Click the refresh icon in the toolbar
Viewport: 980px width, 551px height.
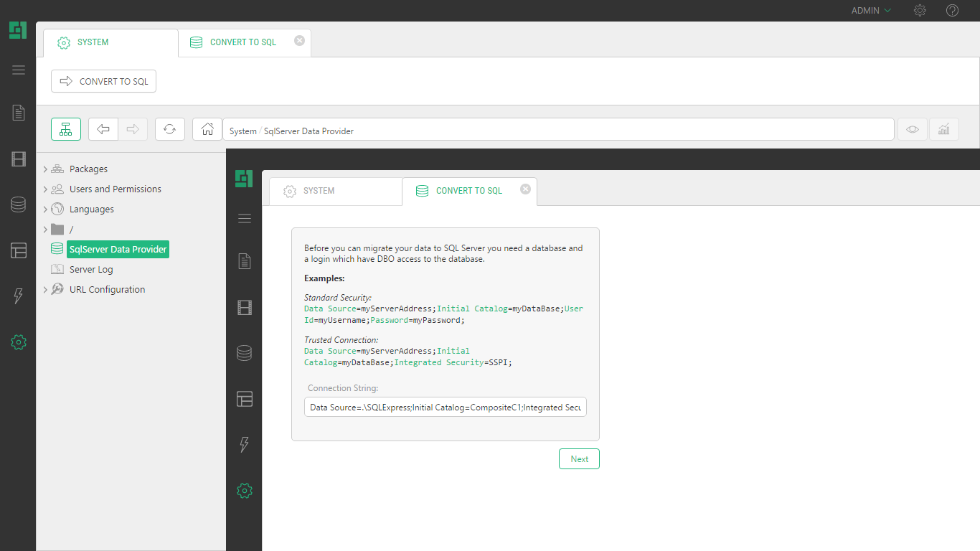[169, 129]
